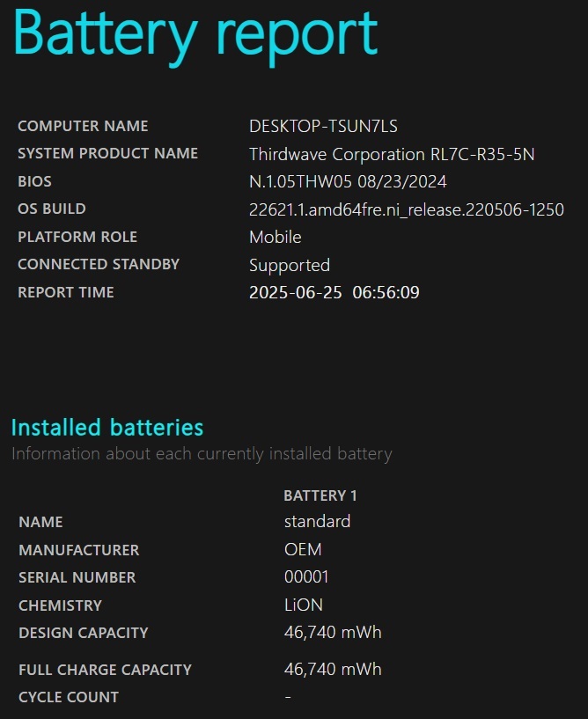Click the Installed batteries section heading
The width and height of the screenshot is (588, 719).
107,428
